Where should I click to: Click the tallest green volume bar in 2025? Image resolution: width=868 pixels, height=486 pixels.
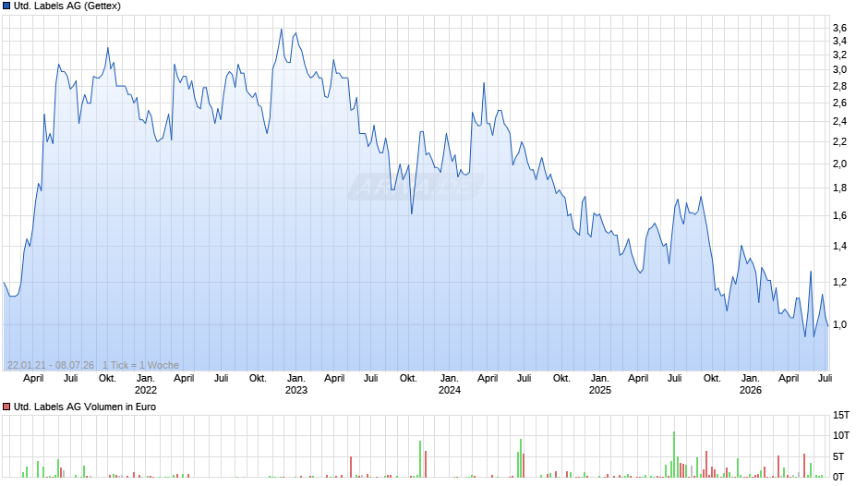point(674,455)
